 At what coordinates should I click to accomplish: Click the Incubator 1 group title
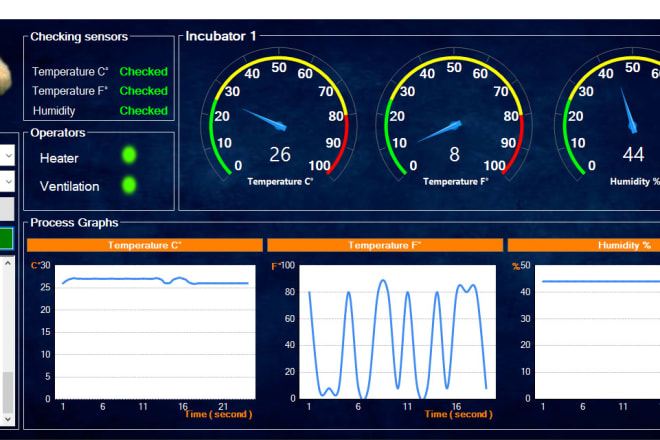(x=221, y=36)
